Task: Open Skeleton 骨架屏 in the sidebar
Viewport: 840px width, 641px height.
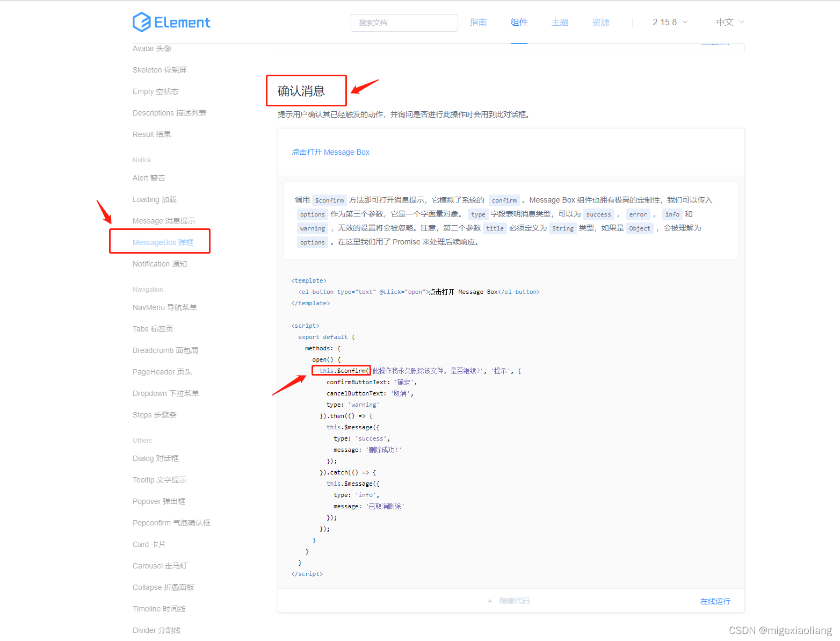Action: (160, 70)
